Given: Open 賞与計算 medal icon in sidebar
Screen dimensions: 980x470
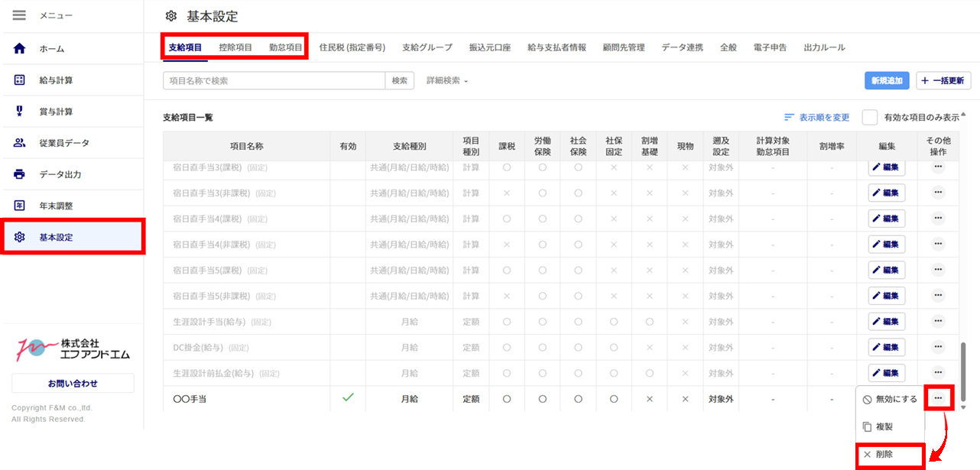Looking at the screenshot, I should click(x=20, y=112).
